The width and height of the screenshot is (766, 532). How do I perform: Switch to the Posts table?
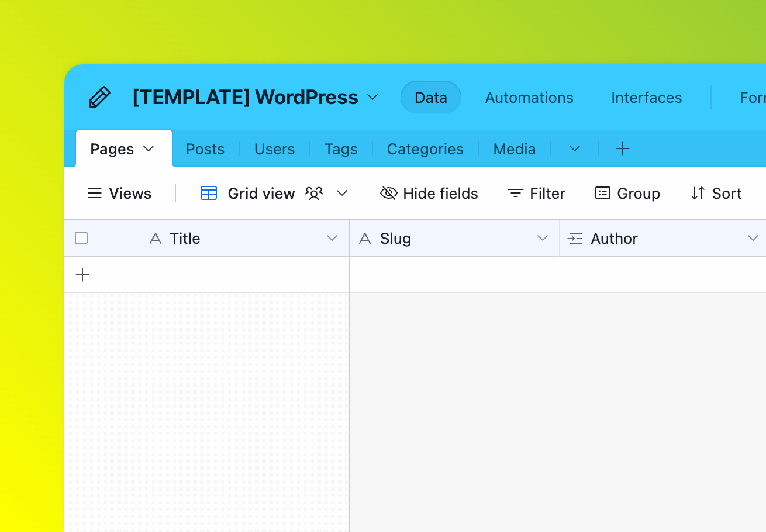(x=205, y=149)
